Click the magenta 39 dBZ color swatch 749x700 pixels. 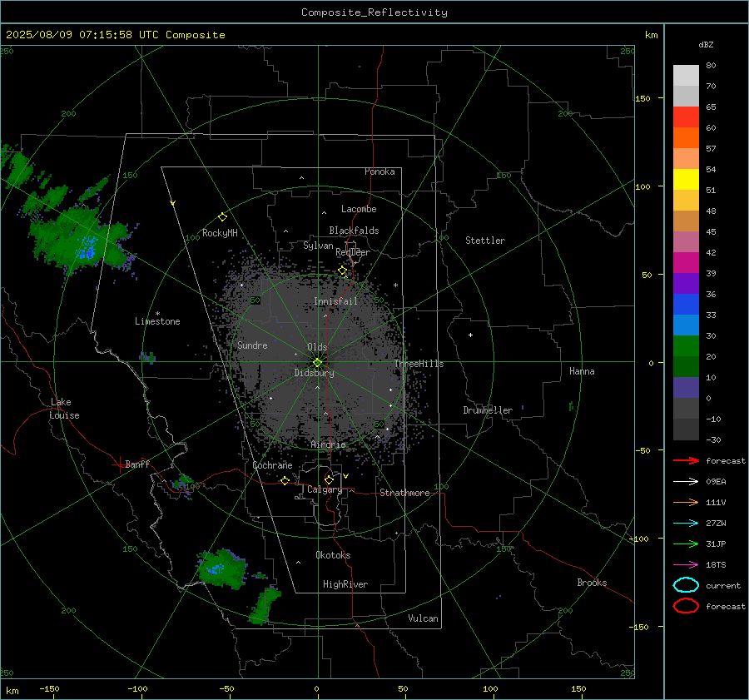(x=686, y=262)
